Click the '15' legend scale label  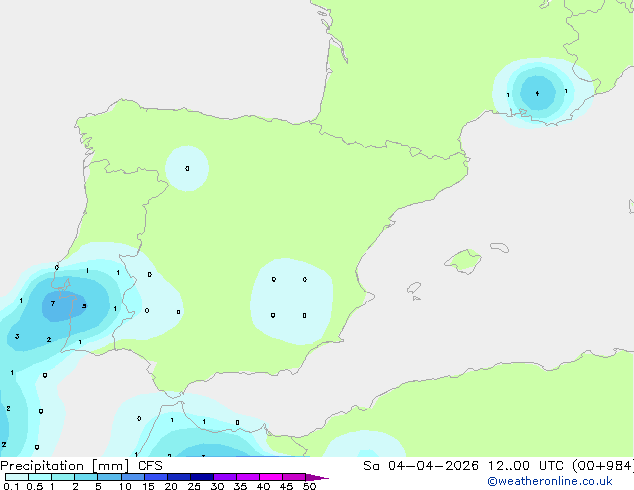[x=148, y=486]
